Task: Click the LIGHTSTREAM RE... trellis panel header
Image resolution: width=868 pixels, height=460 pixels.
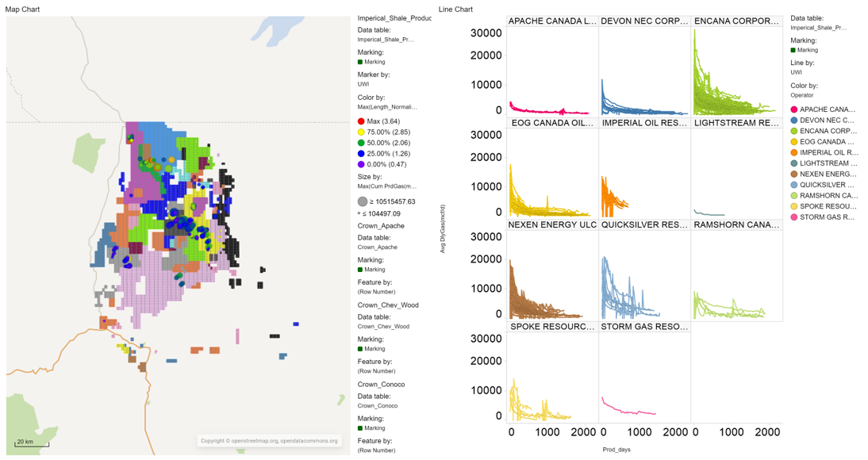Action: click(x=737, y=123)
